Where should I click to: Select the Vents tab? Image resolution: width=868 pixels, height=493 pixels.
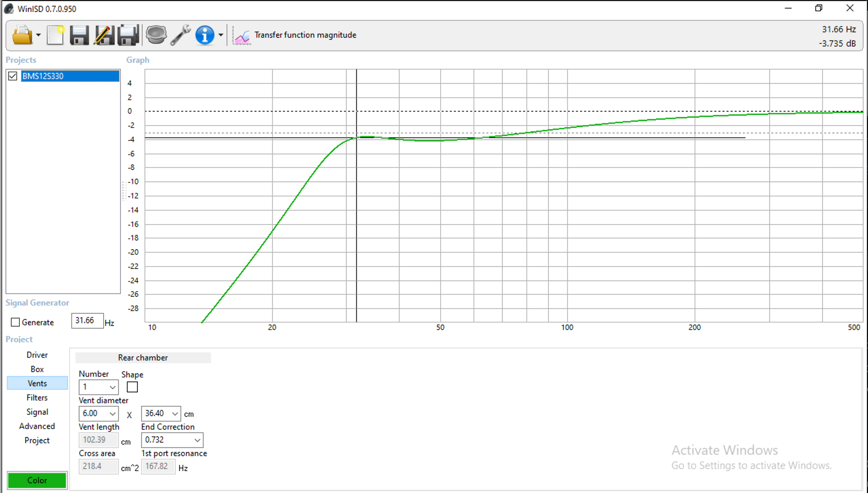click(37, 383)
